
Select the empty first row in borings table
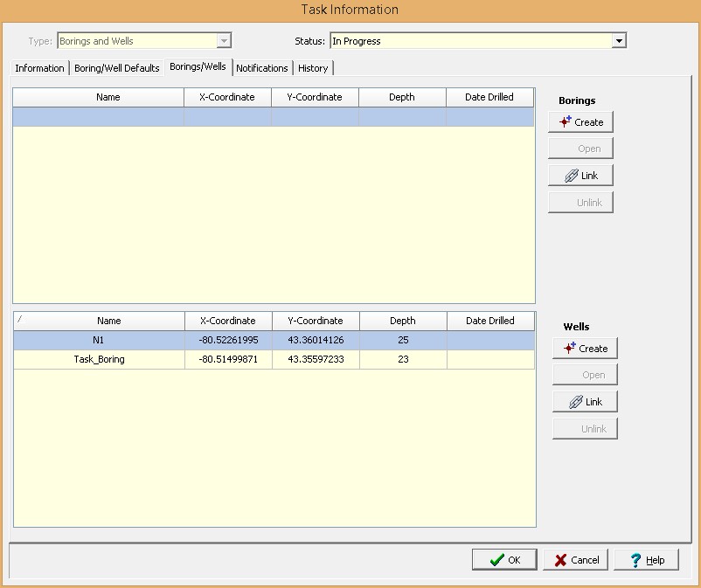[273, 117]
